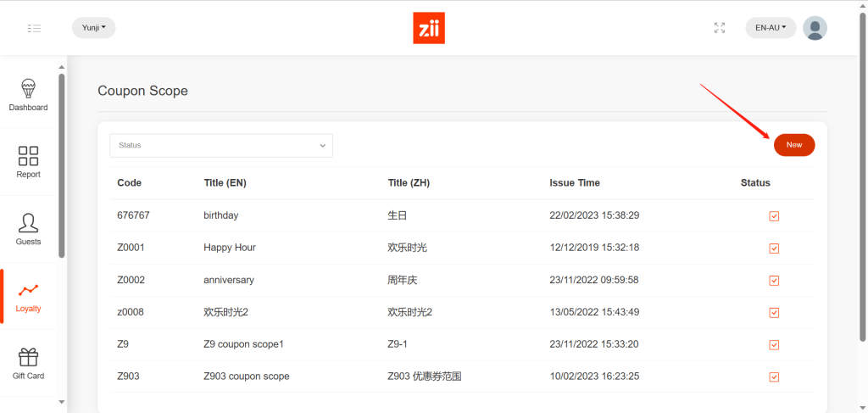Uncheck status for Z903 coupon scope

[x=774, y=377]
